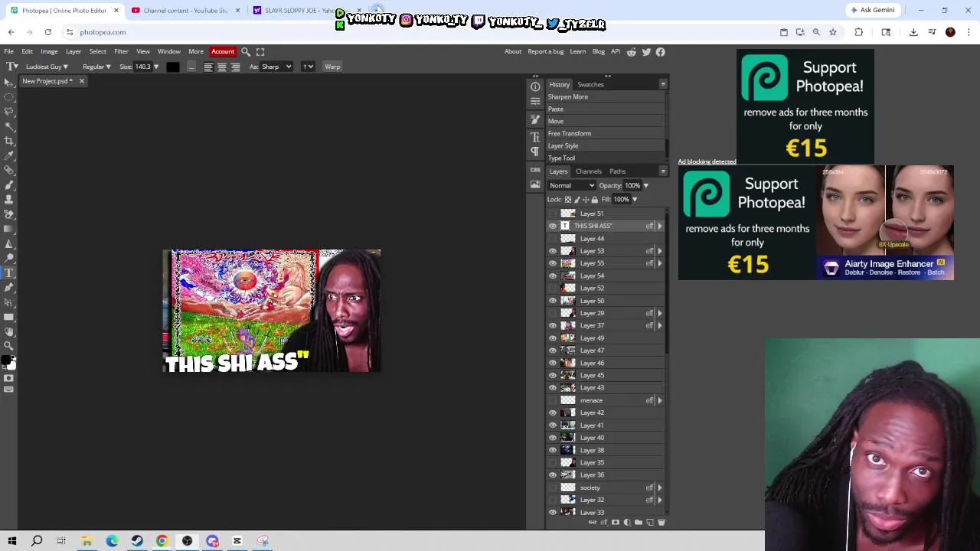980x551 pixels.
Task: Select the Rectangle shape tool
Action: click(8, 317)
